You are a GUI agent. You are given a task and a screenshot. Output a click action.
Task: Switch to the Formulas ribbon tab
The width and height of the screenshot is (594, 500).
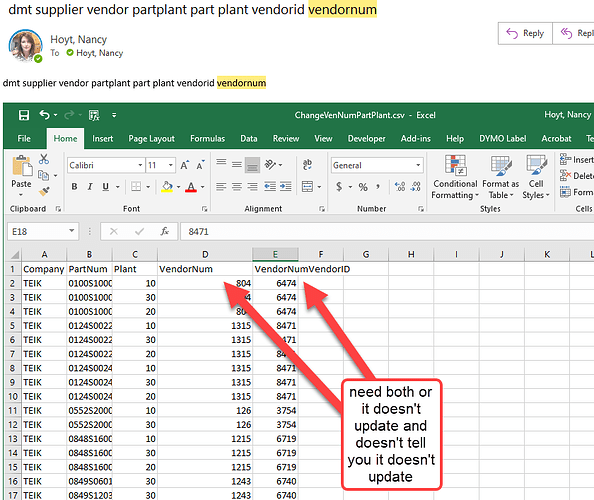207,139
